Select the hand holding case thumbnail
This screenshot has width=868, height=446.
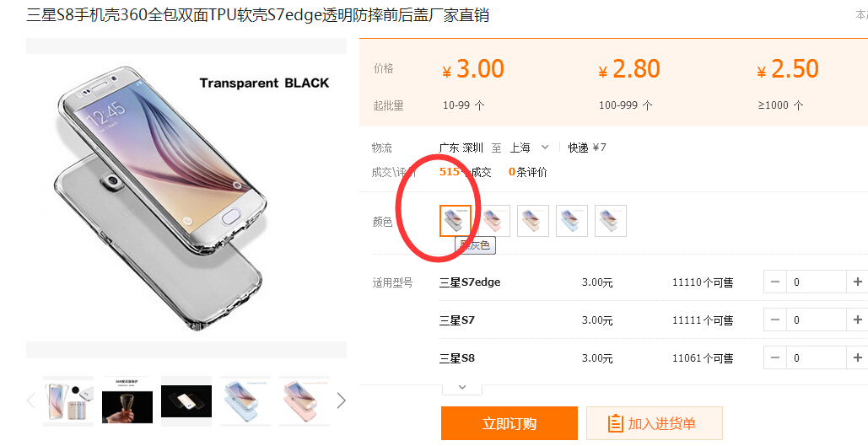point(127,401)
